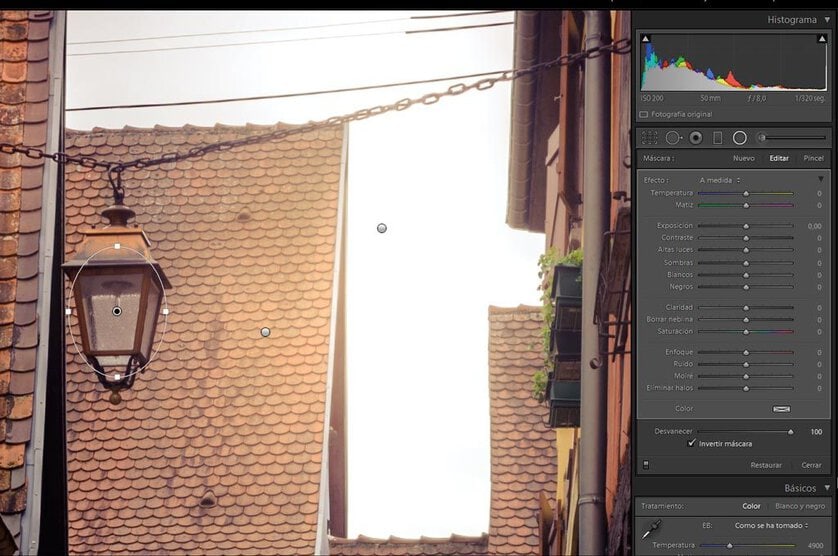The height and width of the screenshot is (556, 838).
Task: Click the Desvanecer value 100
Action: click(x=816, y=431)
